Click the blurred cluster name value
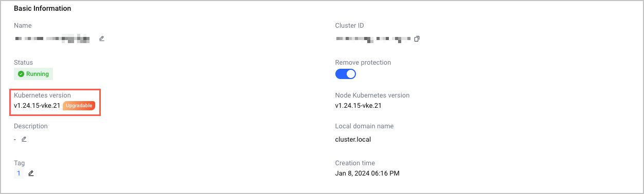 [x=52, y=38]
